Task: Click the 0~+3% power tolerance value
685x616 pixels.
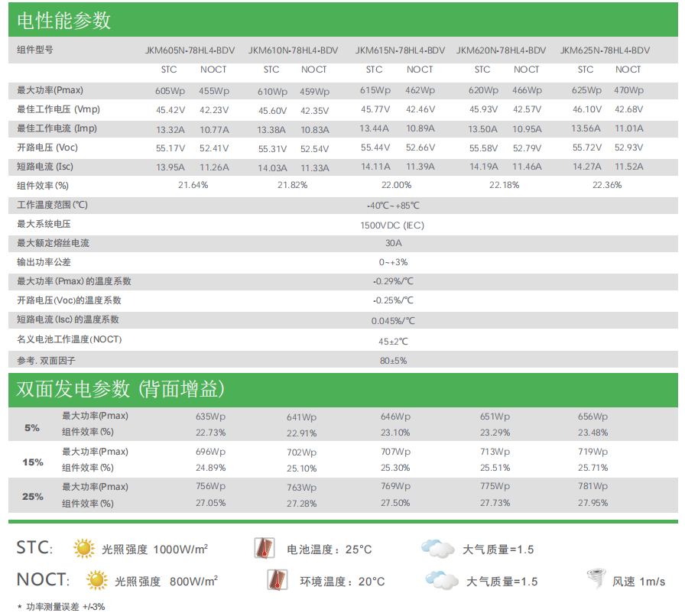Action: [x=393, y=263]
